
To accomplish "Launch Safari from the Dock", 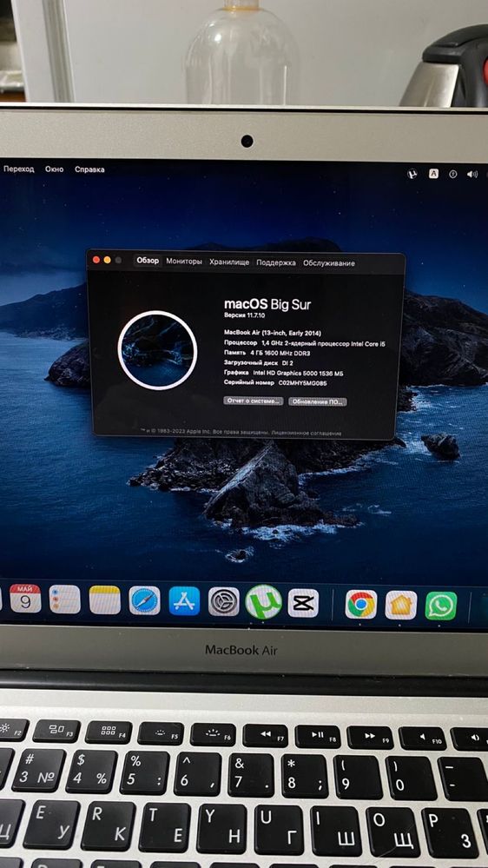I will click(x=144, y=600).
